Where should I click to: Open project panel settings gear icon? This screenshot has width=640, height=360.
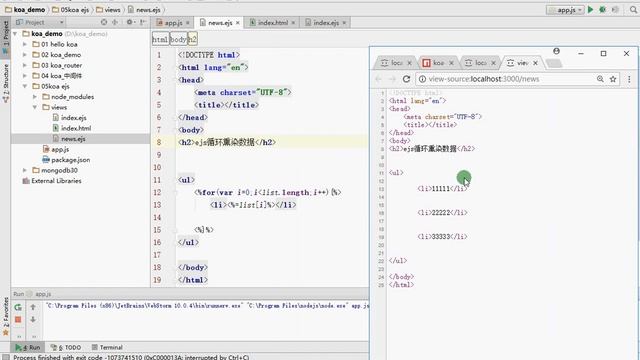[x=130, y=22]
